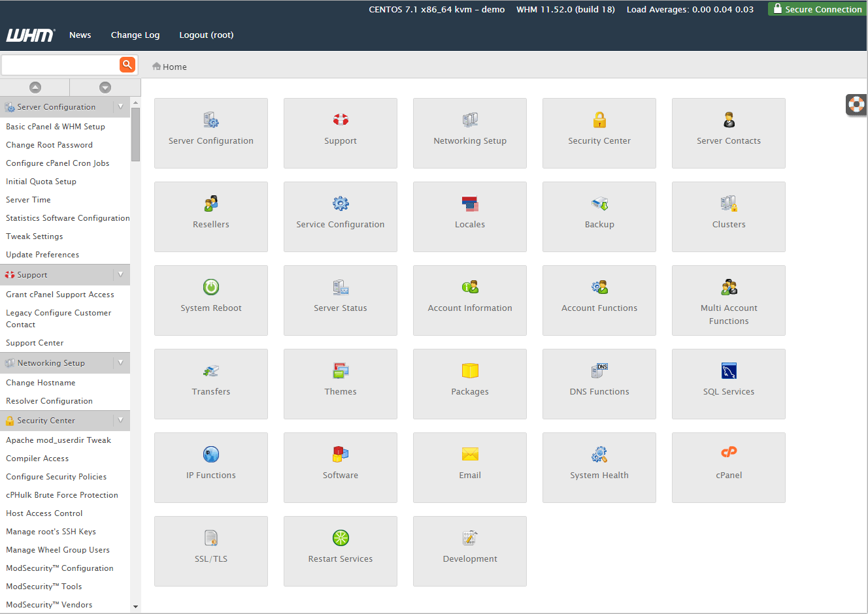This screenshot has width=868, height=614.
Task: Open the Resellers tile icon
Action: [x=211, y=203]
